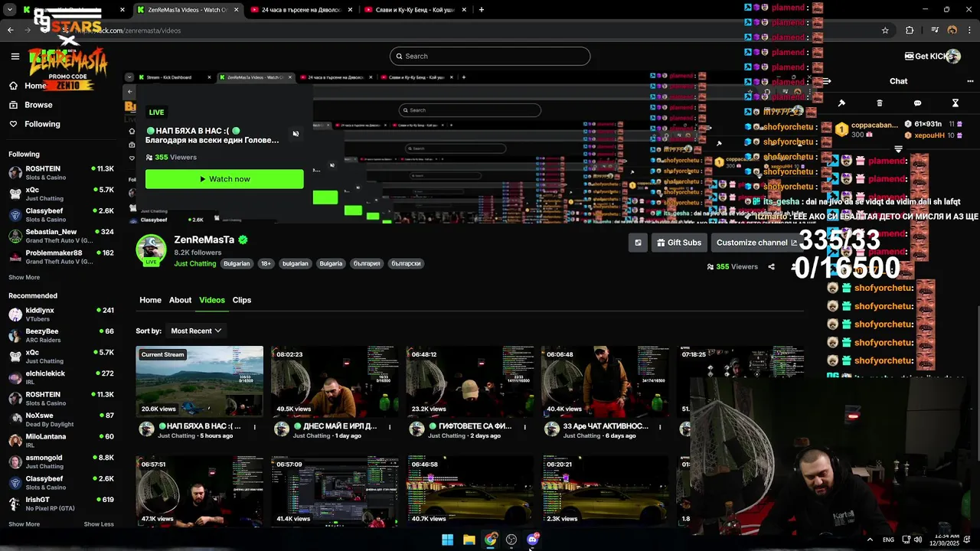Open kiddlynx recommended channel
The image size is (980, 551).
pos(61,315)
